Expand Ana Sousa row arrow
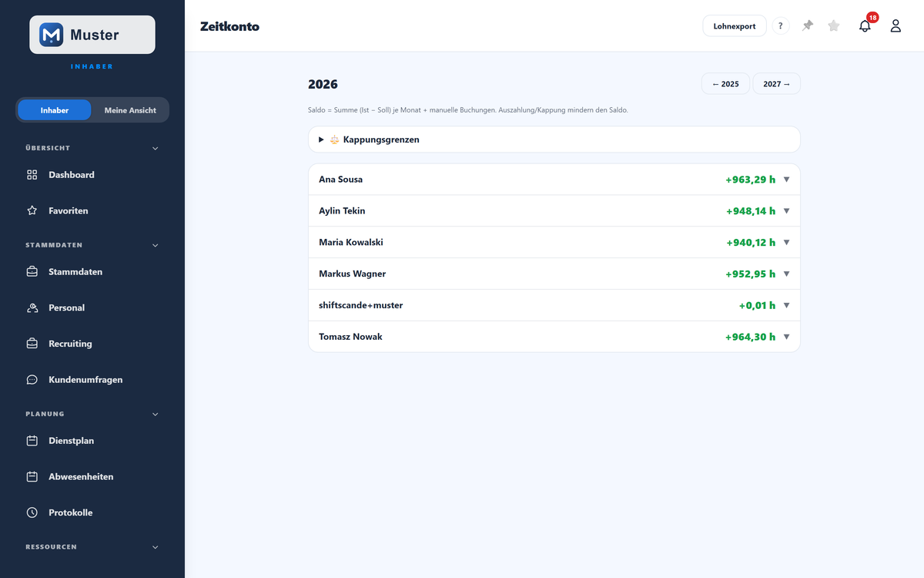The width and height of the screenshot is (924, 578). [786, 180]
